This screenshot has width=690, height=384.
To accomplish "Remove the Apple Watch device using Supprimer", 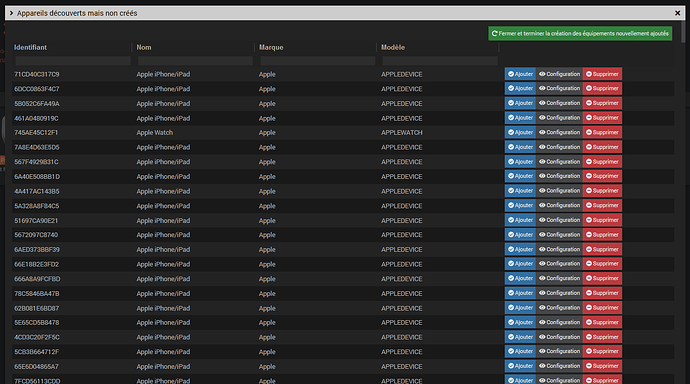I will [x=602, y=132].
